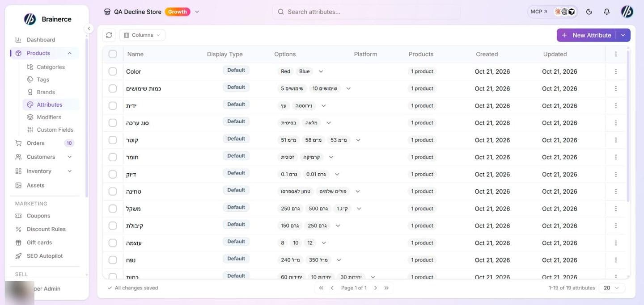
Task: Open row actions menu for סוג ערכה
Action: tap(616, 123)
